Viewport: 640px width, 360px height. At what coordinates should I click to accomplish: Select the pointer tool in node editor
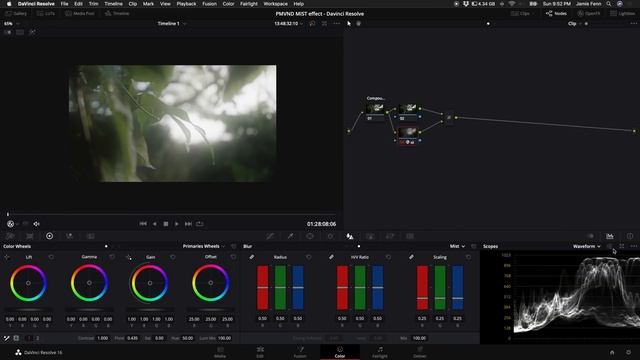(349, 24)
